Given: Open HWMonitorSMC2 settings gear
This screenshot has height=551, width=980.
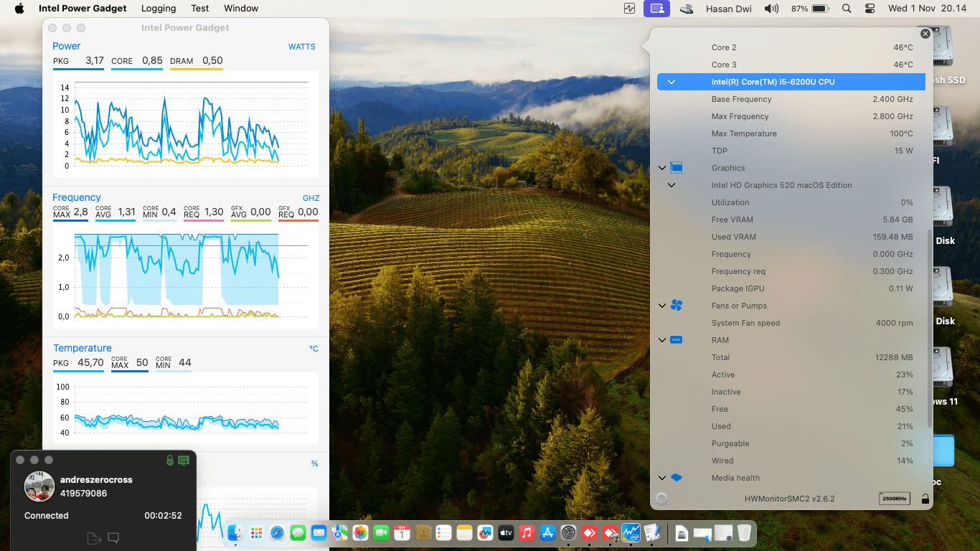Looking at the screenshot, I should 661,499.
